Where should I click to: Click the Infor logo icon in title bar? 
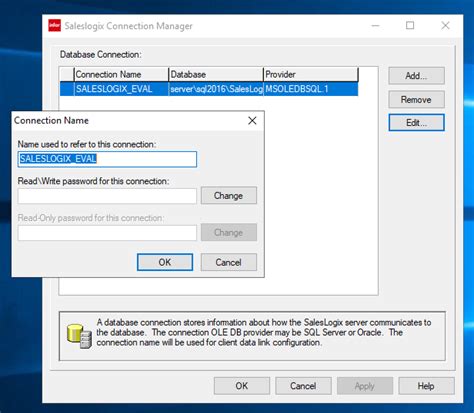click(54, 26)
